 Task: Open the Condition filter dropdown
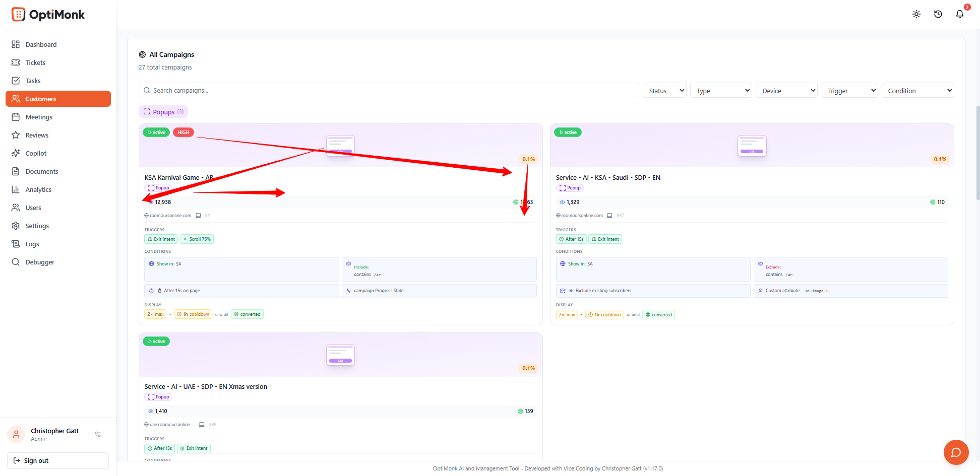pyautogui.click(x=917, y=91)
